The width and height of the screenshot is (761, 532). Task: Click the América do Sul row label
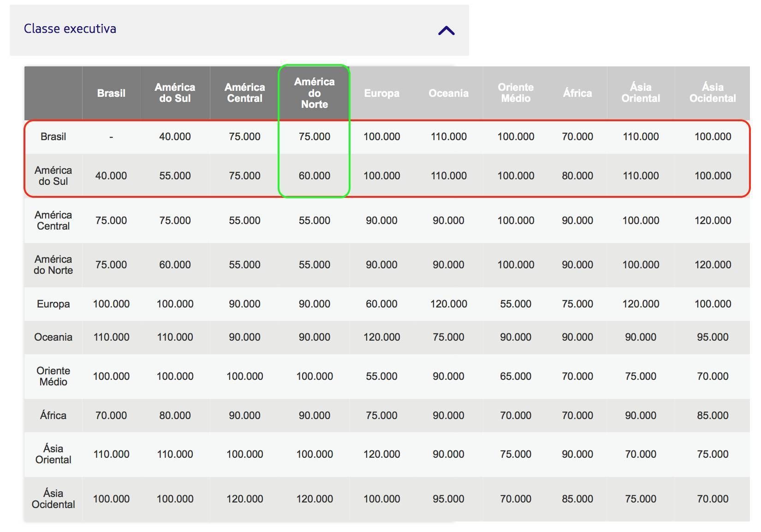(53, 176)
